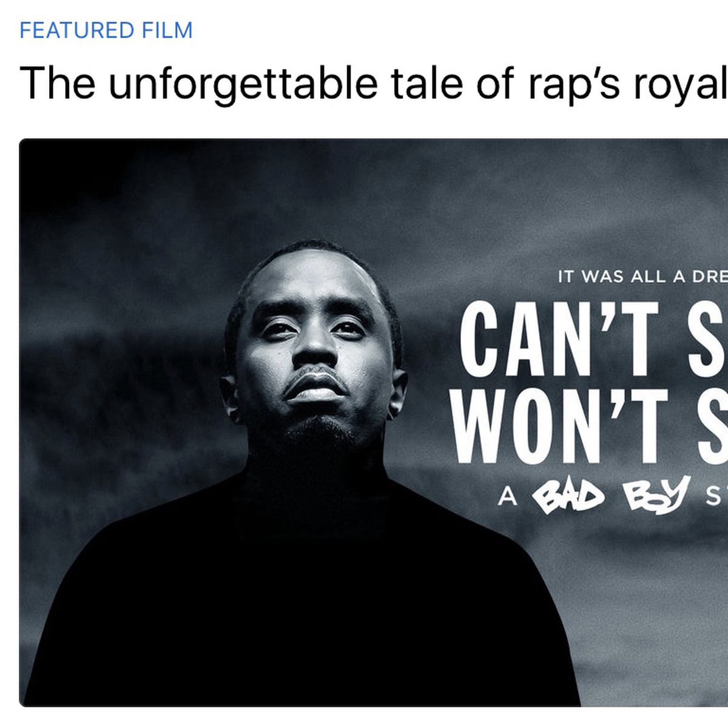Screen dimensions: 728x728
Task: Click 'The' at the headline start
Action: pos(58,82)
